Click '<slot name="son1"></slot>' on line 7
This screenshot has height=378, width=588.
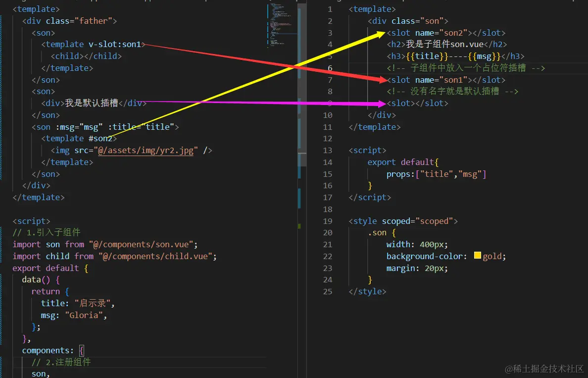click(446, 80)
